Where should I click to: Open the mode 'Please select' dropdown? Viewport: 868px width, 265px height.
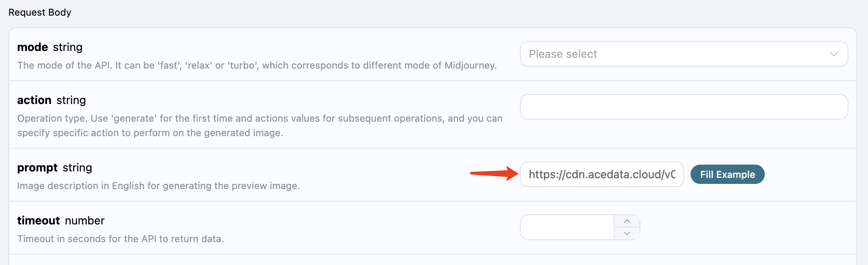[684, 54]
